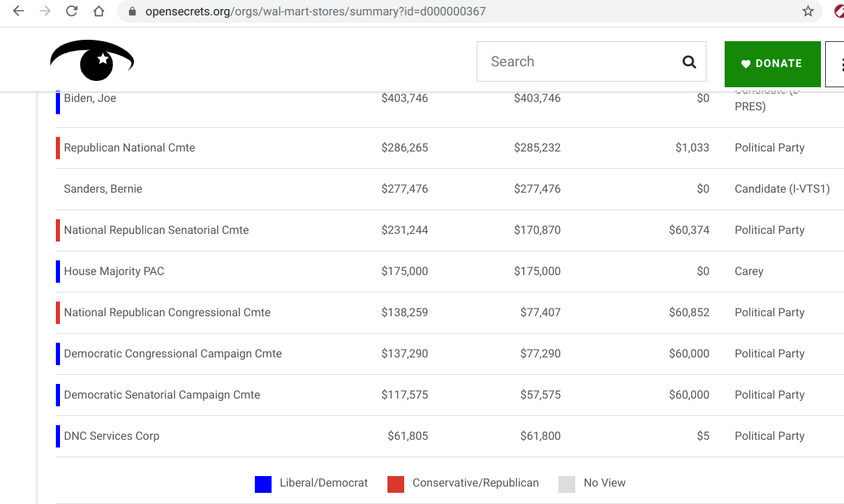This screenshot has height=504, width=844.
Task: Click the browser address bar URL
Action: pos(316,12)
